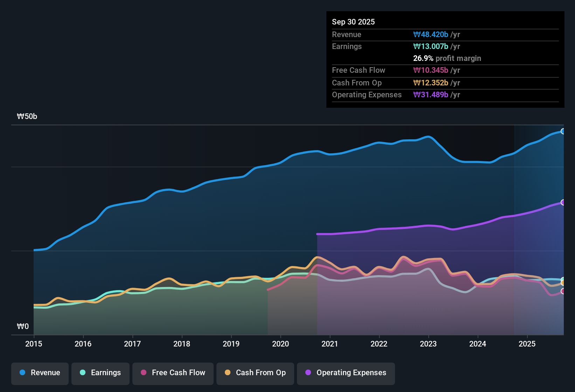Select the Revenue endpoint marker on the chart
This screenshot has width=575, height=392.
(563, 131)
